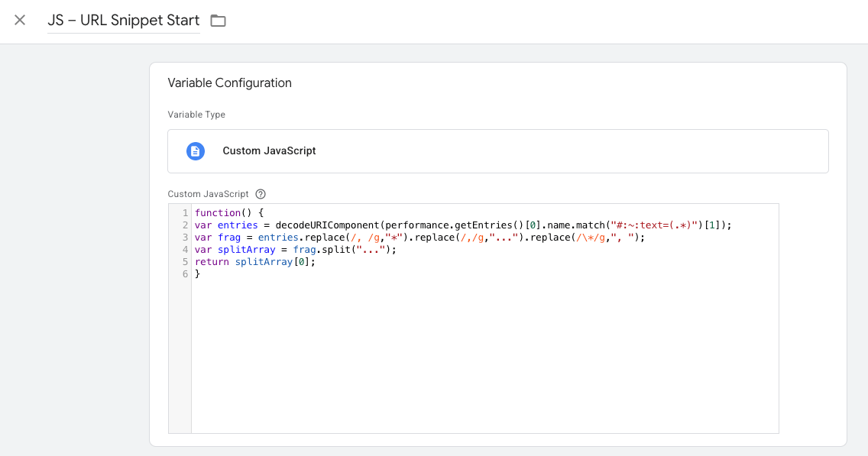Image resolution: width=868 pixels, height=456 pixels.
Task: Select the Variable Configuration heading
Action: pyautogui.click(x=229, y=82)
